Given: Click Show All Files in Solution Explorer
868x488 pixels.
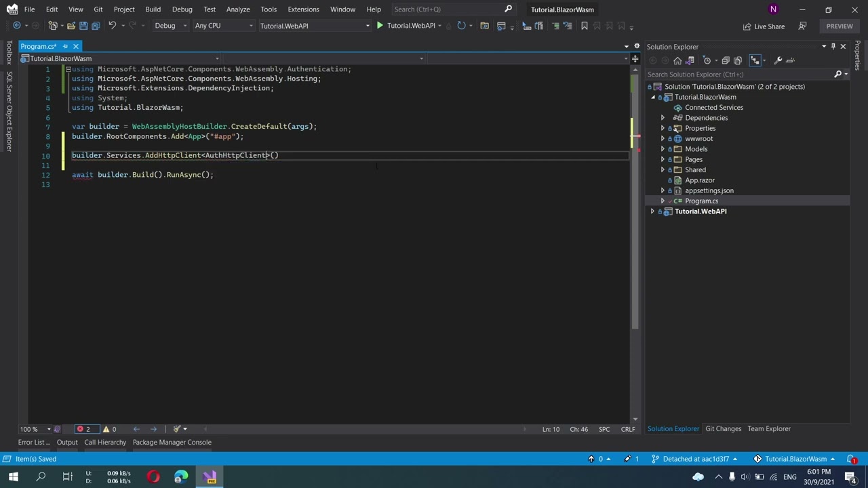Looking at the screenshot, I should coord(738,60).
